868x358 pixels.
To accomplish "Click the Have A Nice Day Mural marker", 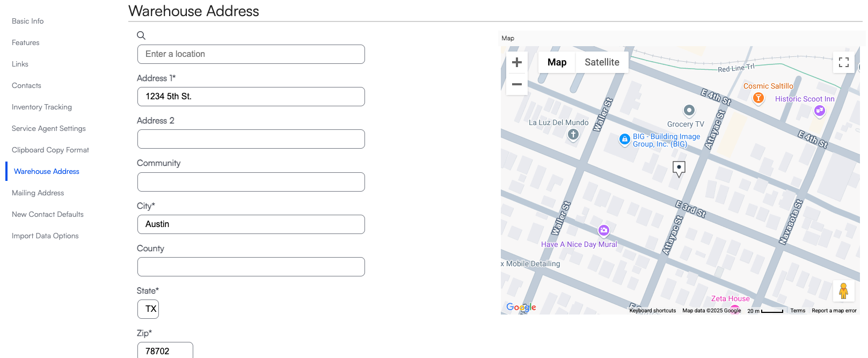I will tap(604, 231).
